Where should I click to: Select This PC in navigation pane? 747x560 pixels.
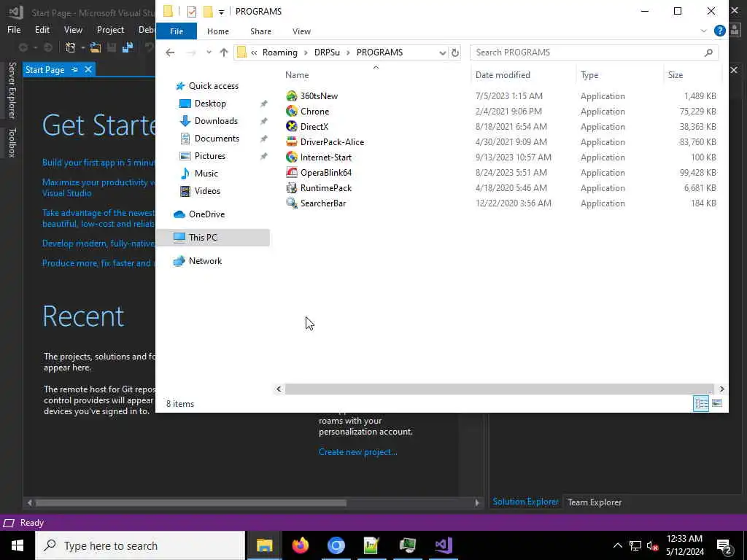213,237
